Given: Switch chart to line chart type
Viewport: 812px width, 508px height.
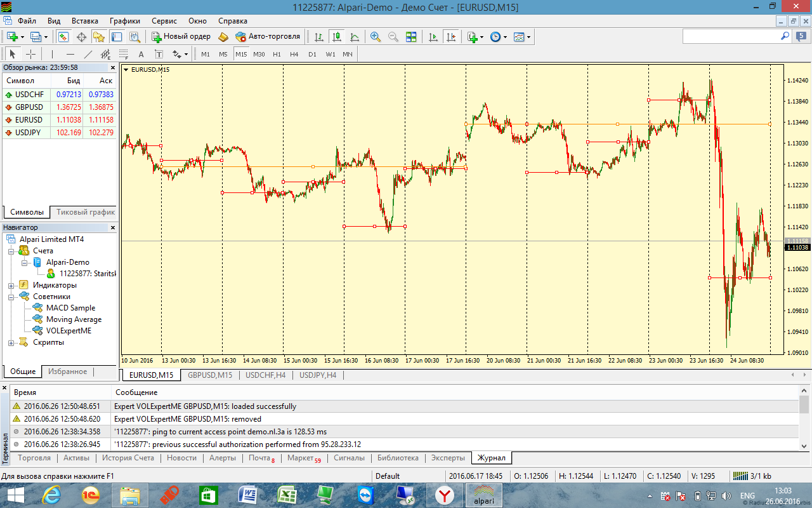Looking at the screenshot, I should coord(355,37).
